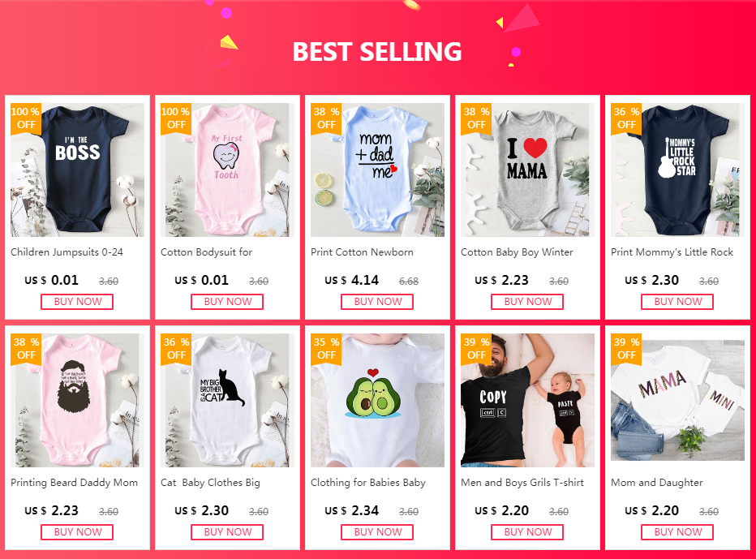
Task: Open the Copy Paste matching shirts image
Action: [527, 400]
